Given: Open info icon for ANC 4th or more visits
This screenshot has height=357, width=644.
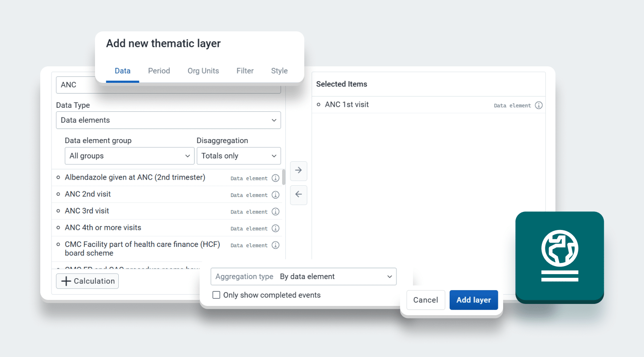Looking at the screenshot, I should (x=275, y=228).
